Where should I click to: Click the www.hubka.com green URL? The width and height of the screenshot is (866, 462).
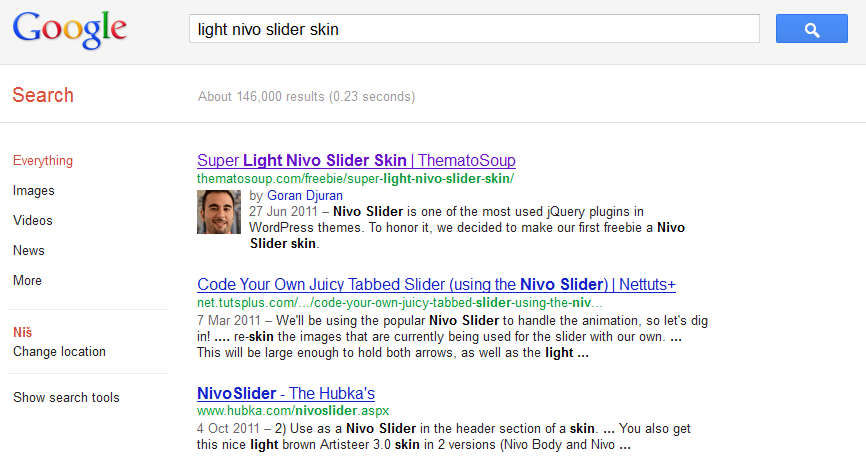coord(293,411)
